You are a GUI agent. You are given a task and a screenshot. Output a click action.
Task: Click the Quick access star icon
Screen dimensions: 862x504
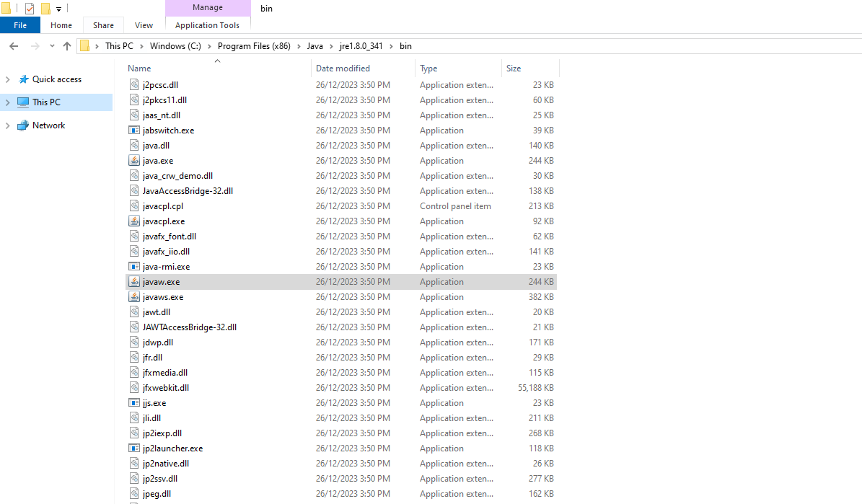coord(24,79)
